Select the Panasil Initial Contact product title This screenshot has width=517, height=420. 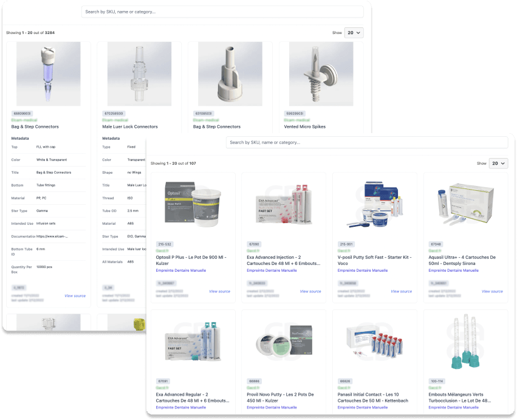(373, 398)
